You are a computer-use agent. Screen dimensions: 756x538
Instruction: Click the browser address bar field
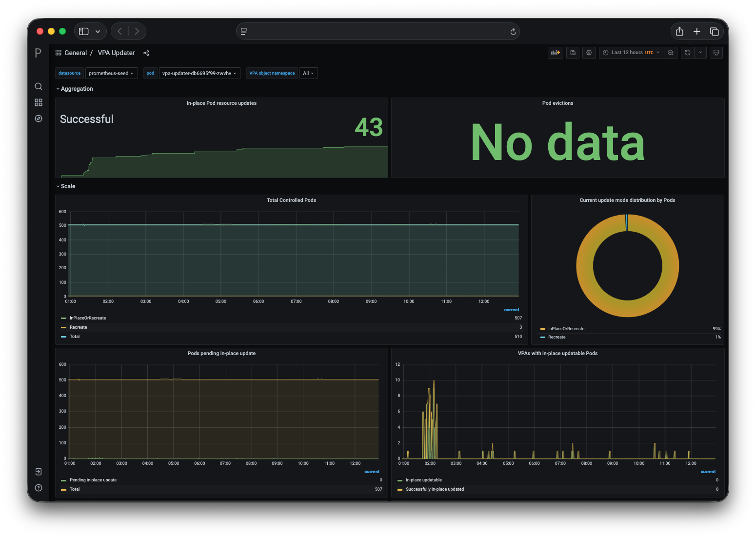tap(378, 31)
